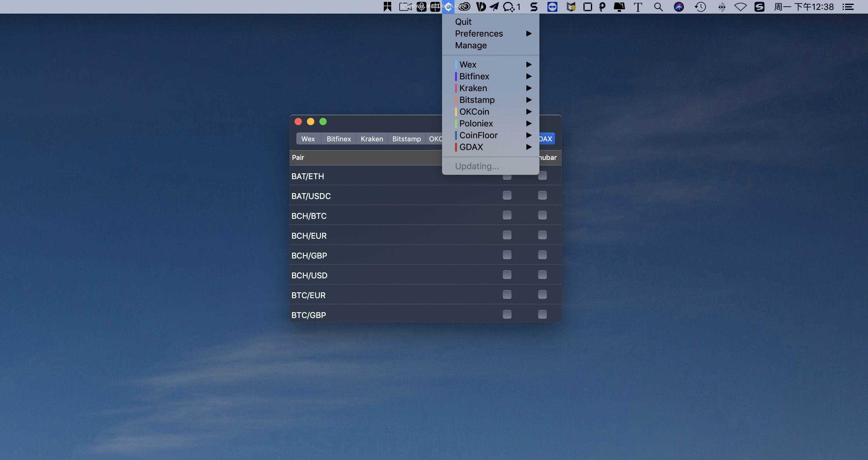The height and width of the screenshot is (460, 868).
Task: Click the paper plane menu bar icon
Action: [x=494, y=7]
